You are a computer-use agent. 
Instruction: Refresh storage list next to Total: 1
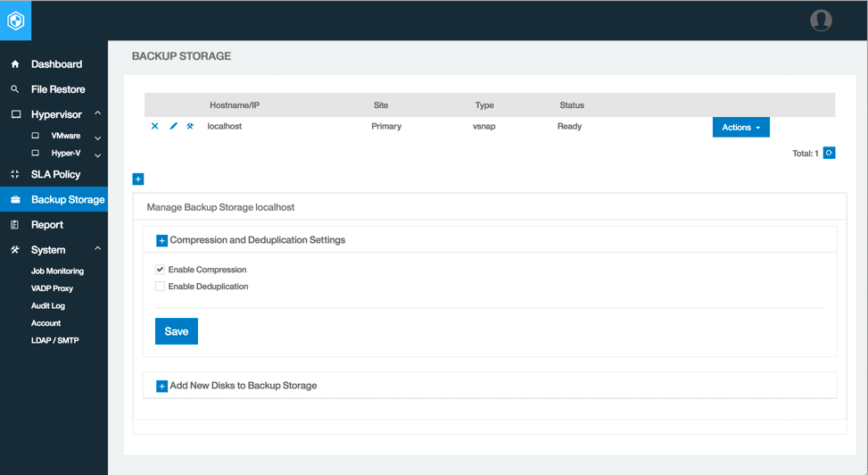[x=829, y=153]
